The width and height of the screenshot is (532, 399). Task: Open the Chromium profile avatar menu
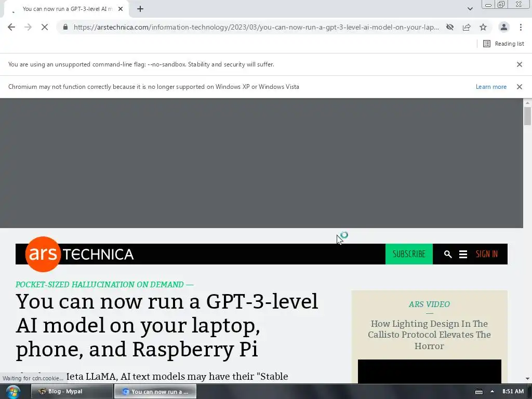(x=504, y=27)
